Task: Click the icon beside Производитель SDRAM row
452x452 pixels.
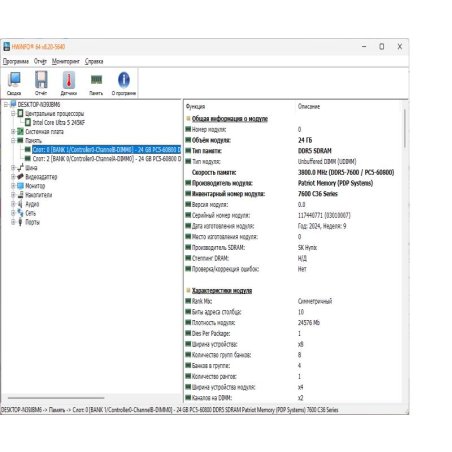Action: [x=188, y=247]
